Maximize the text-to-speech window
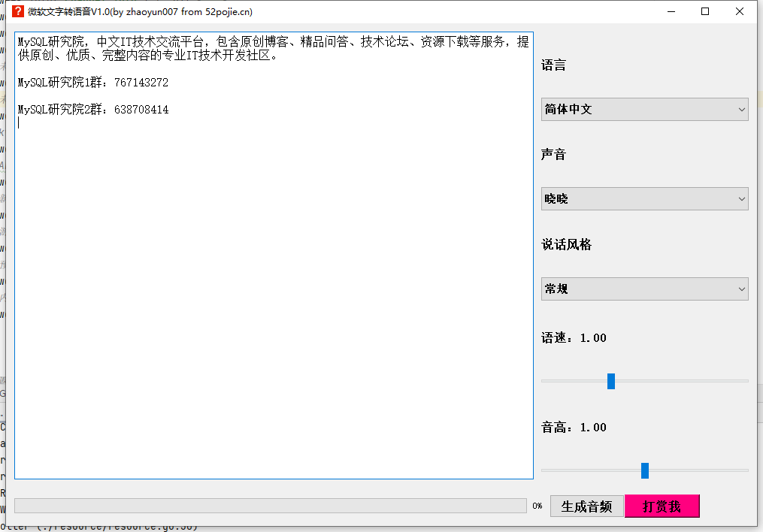The image size is (763, 532). [x=705, y=12]
